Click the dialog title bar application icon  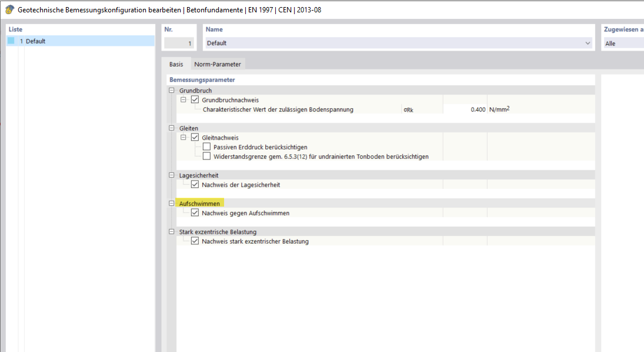[x=8, y=9]
